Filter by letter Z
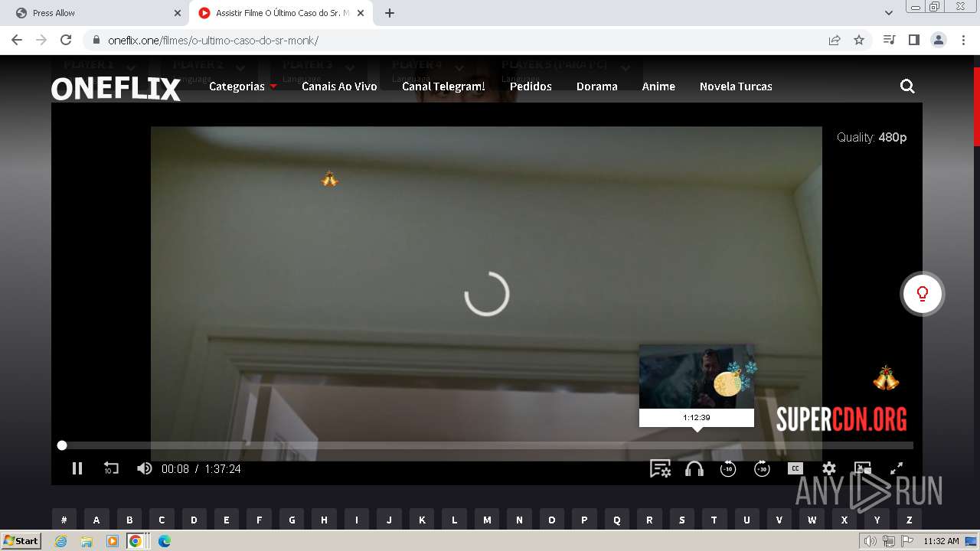 point(910,519)
